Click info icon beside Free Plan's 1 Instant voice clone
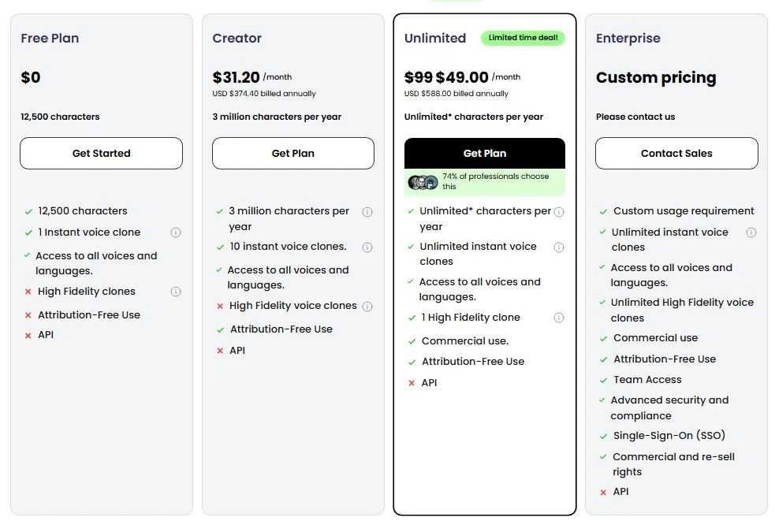Image resolution: width=775 pixels, height=532 pixels. click(x=176, y=233)
